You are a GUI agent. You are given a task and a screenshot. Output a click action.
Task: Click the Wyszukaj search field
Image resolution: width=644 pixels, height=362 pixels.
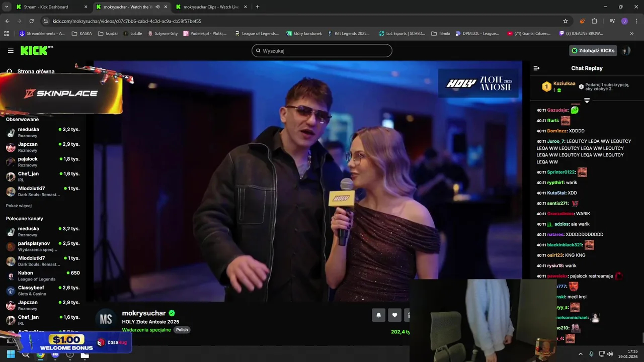pos(322,51)
